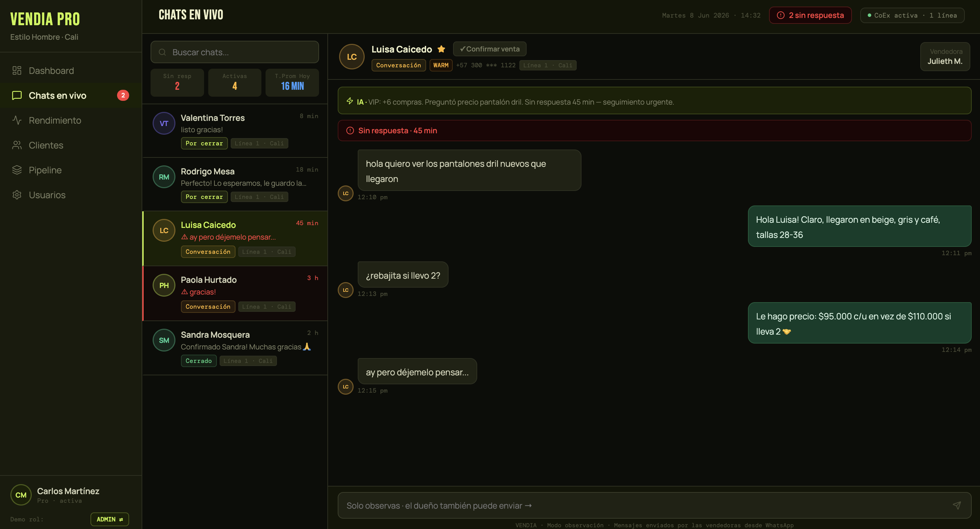Open the Vendedora Julieth M. card
This screenshot has height=529, width=980.
pyautogui.click(x=945, y=56)
